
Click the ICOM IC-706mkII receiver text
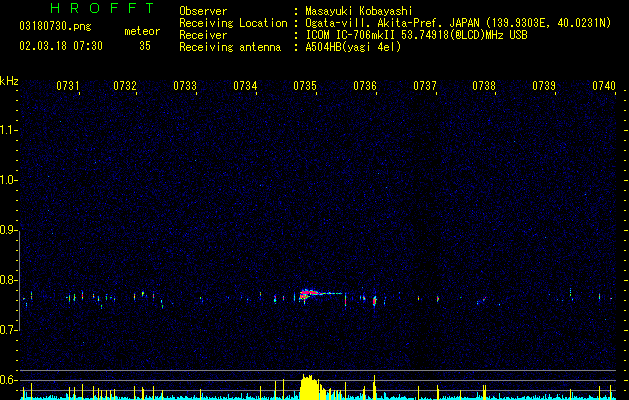click(x=416, y=35)
